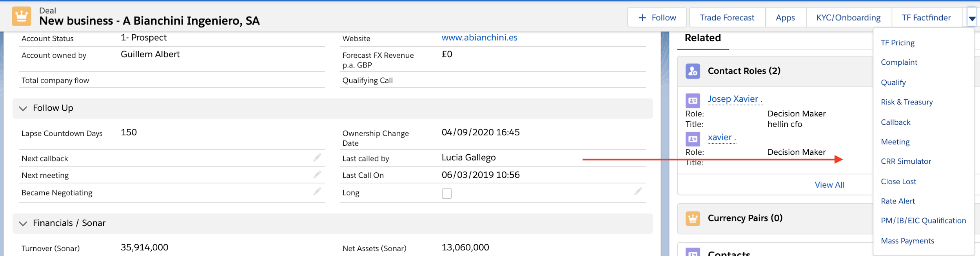980x256 pixels.
Task: Open Trade Forecast action
Action: coord(727,18)
